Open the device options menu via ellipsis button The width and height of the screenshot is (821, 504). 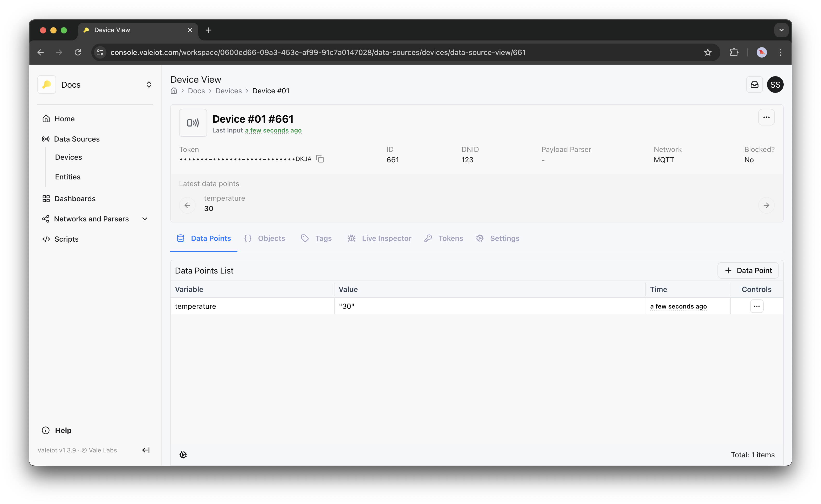766,117
